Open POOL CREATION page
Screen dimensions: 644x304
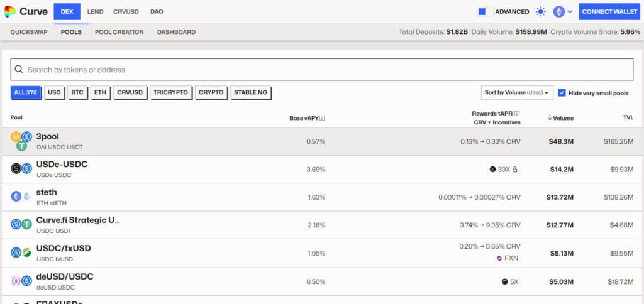119,32
